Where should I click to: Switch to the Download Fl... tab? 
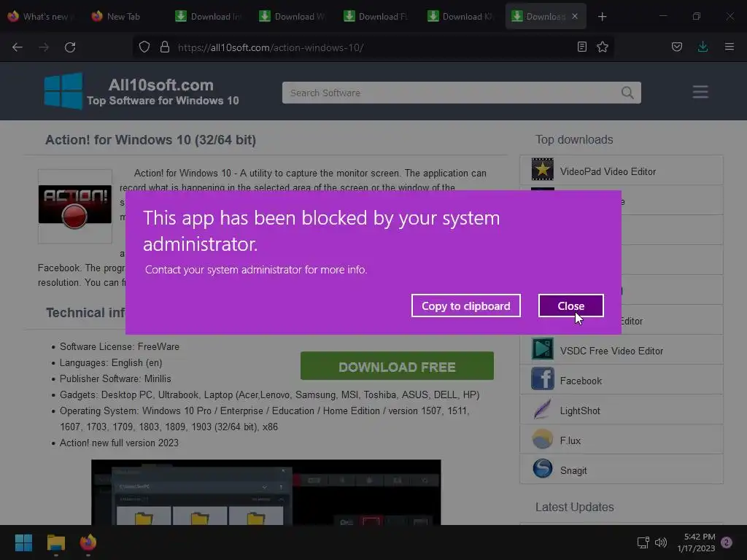pyautogui.click(x=376, y=17)
